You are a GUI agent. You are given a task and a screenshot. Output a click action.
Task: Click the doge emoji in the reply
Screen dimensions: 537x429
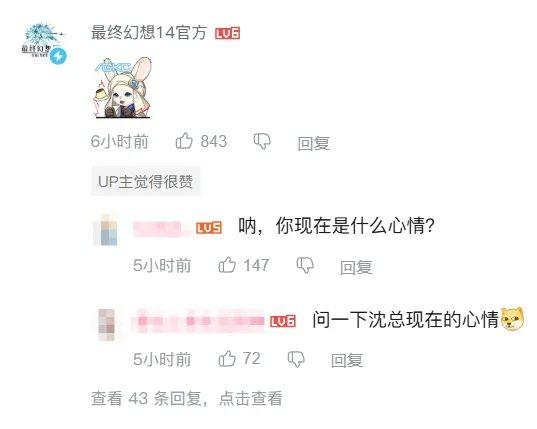click(512, 319)
